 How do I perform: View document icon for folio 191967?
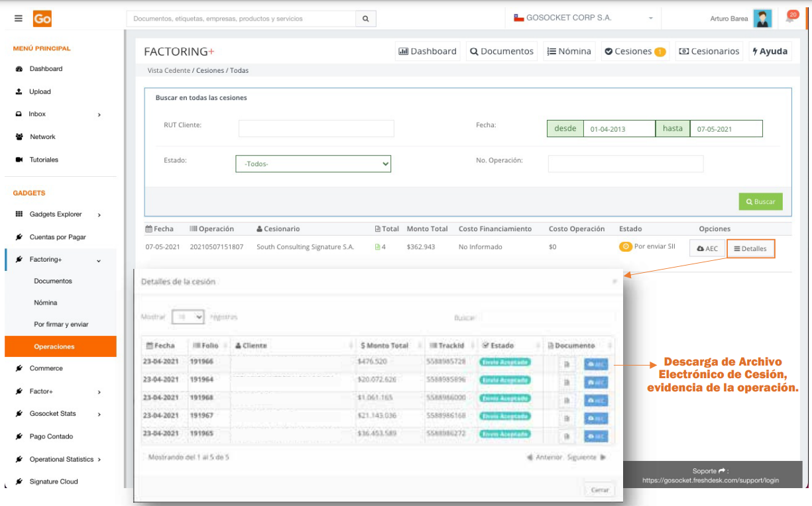[x=567, y=419]
